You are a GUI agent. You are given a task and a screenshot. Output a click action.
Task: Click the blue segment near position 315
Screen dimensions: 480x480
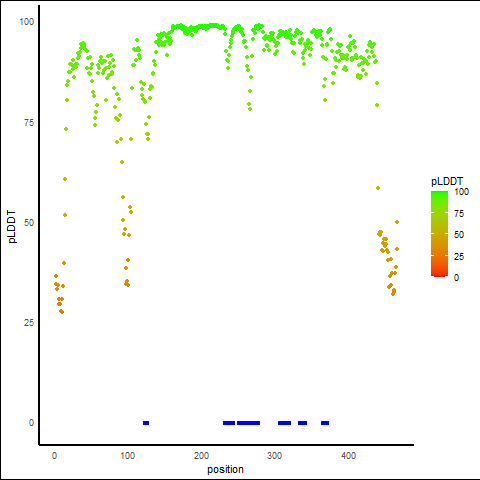coord(284,423)
